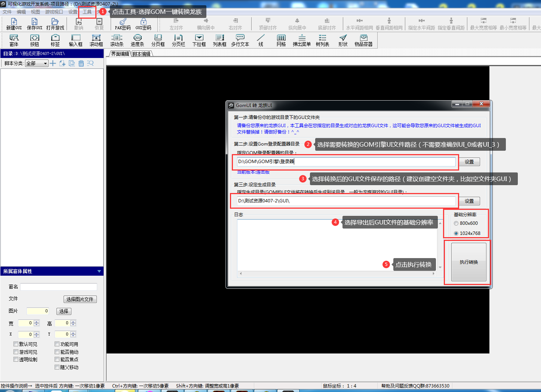Select the 多行文本 multiline text tool

(x=240, y=40)
